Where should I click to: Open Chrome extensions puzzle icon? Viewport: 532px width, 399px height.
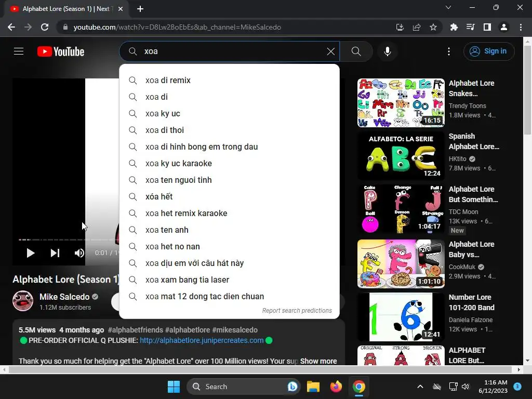click(x=454, y=27)
